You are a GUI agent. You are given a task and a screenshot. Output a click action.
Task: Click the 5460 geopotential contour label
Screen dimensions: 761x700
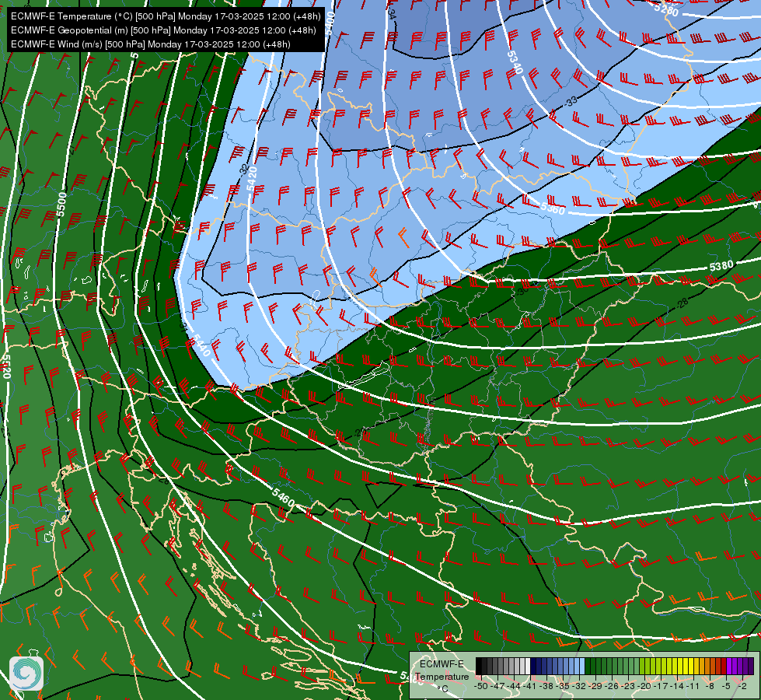pos(283,499)
